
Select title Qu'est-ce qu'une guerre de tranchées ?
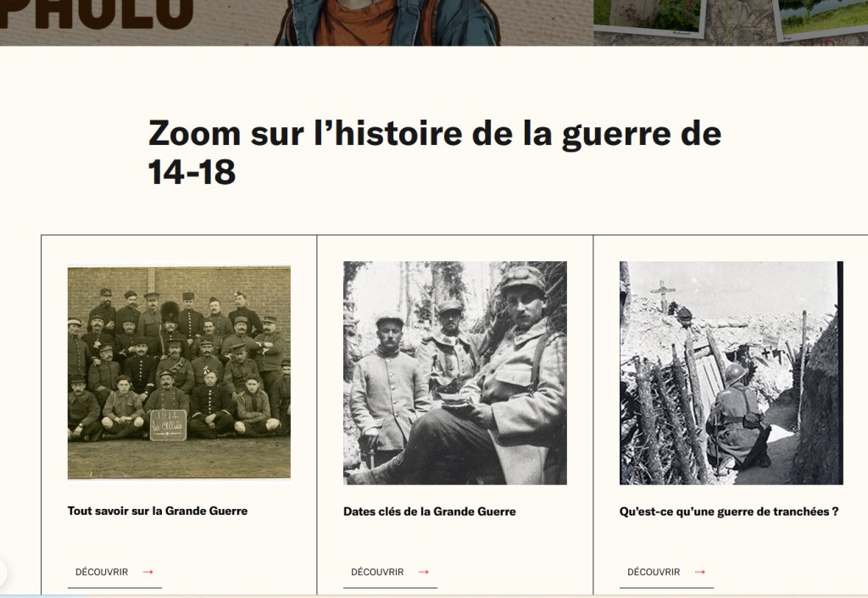(x=729, y=511)
